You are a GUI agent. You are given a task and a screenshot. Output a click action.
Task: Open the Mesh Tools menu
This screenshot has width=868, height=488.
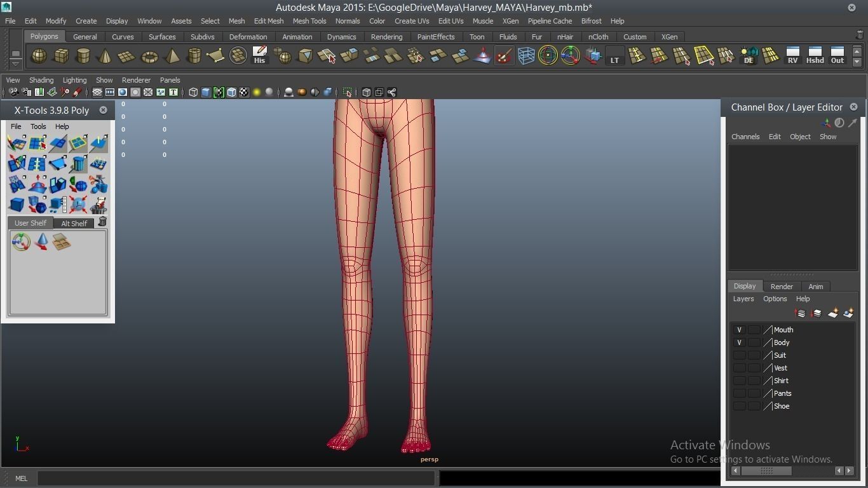(309, 21)
